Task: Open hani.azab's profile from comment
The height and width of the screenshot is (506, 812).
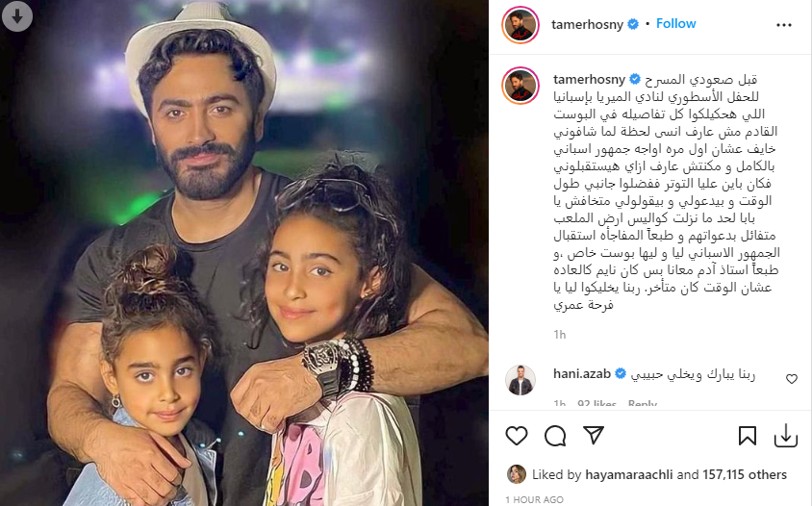Action: coord(582,373)
